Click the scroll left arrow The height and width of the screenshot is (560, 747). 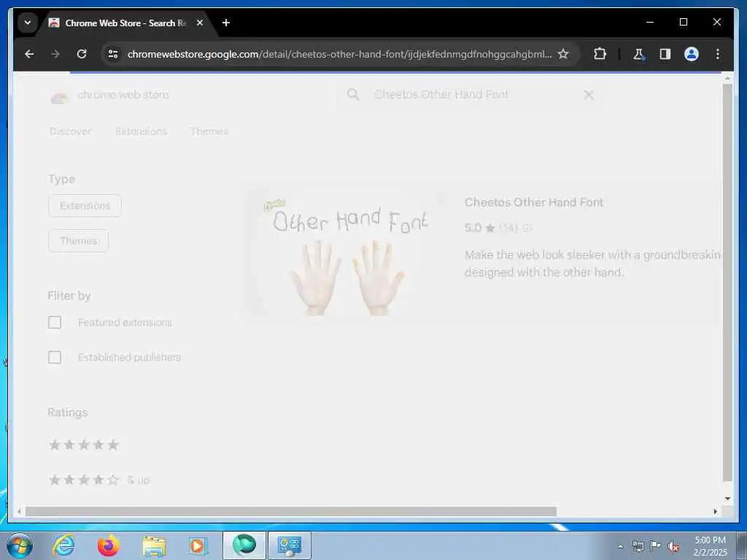click(x=19, y=511)
